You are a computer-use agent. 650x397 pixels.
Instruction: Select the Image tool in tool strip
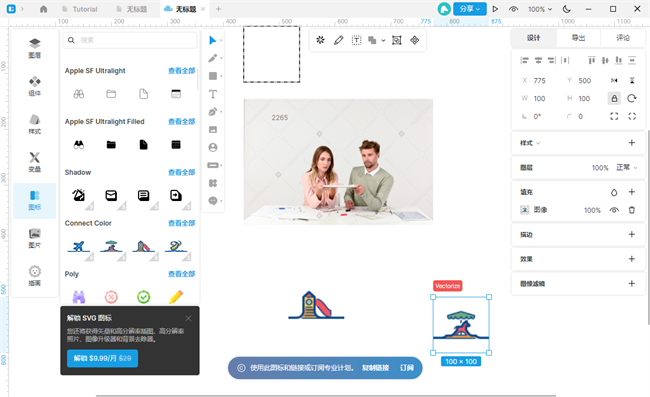[x=213, y=130]
